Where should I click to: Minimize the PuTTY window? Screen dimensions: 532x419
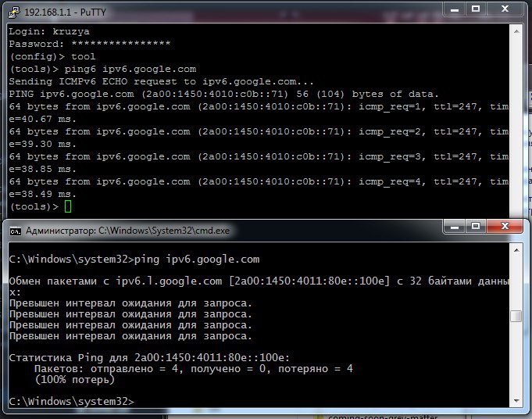coord(455,9)
